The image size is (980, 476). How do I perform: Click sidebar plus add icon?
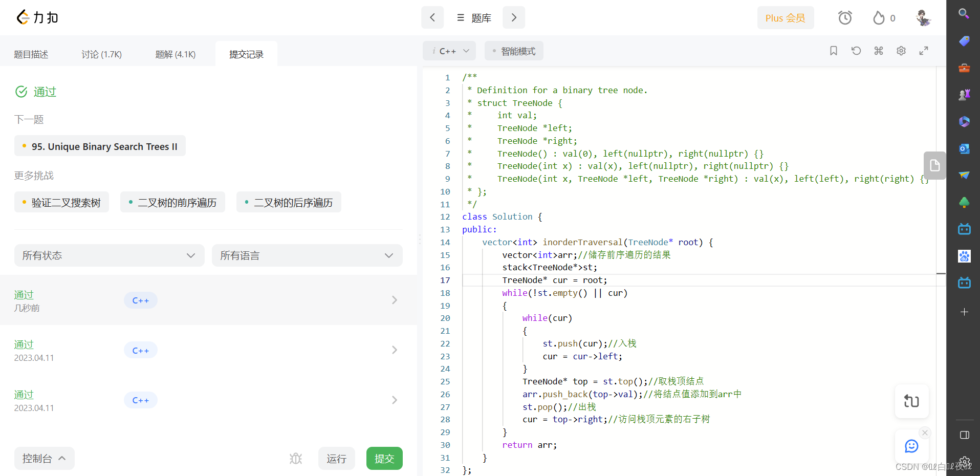pyautogui.click(x=964, y=312)
